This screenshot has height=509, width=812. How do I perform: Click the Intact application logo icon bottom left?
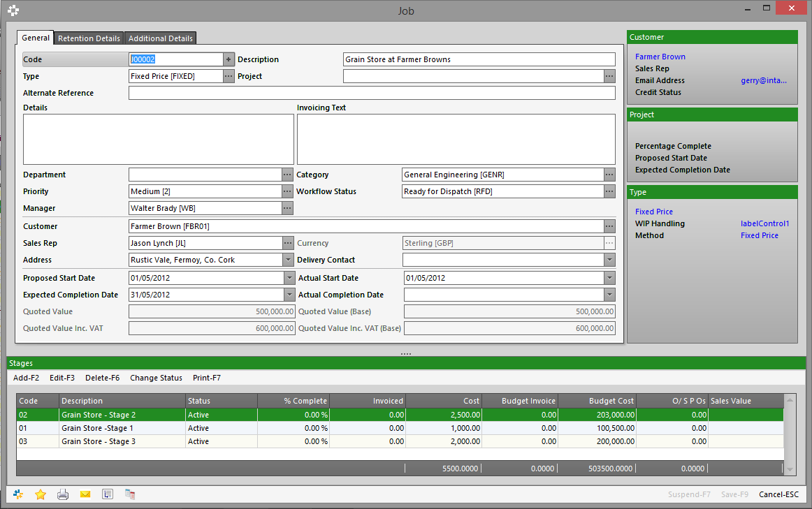pos(17,494)
